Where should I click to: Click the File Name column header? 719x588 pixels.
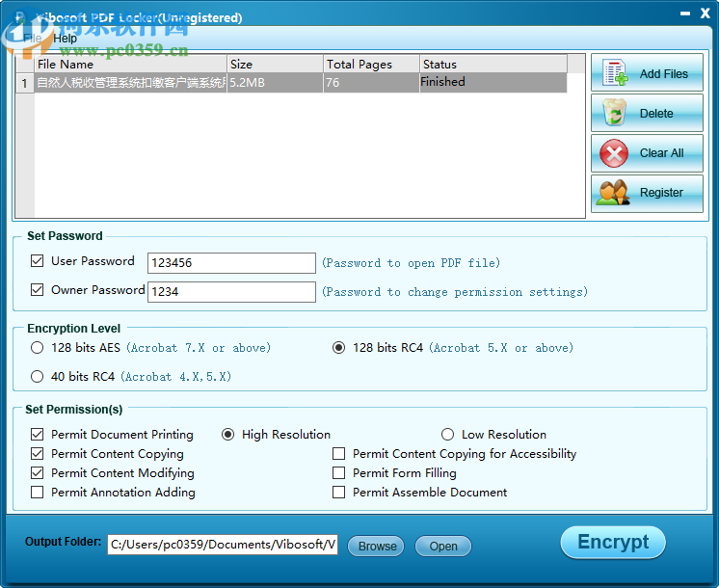(131, 64)
